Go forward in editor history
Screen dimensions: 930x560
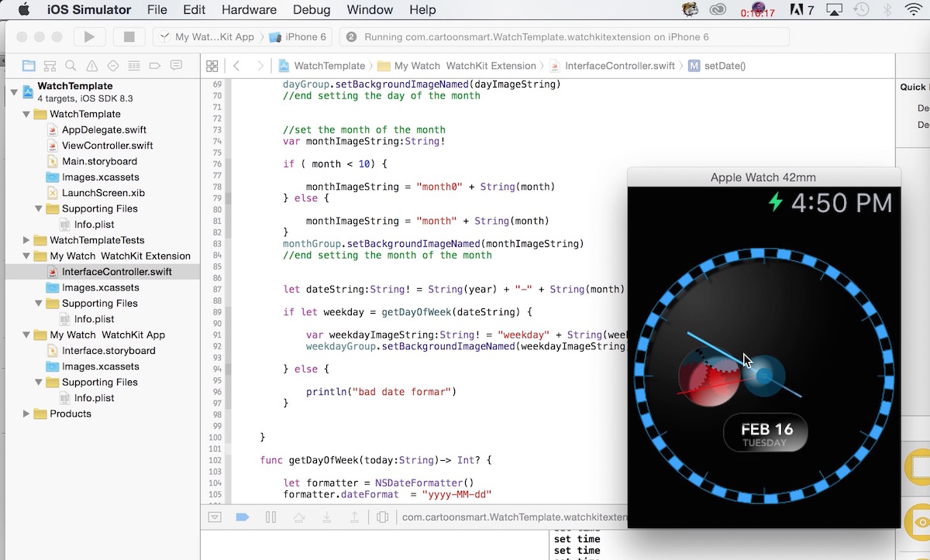[260, 66]
